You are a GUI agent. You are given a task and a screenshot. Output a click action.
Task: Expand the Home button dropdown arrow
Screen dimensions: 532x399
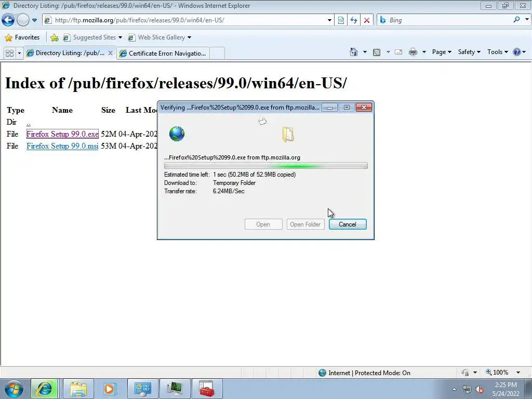point(365,52)
